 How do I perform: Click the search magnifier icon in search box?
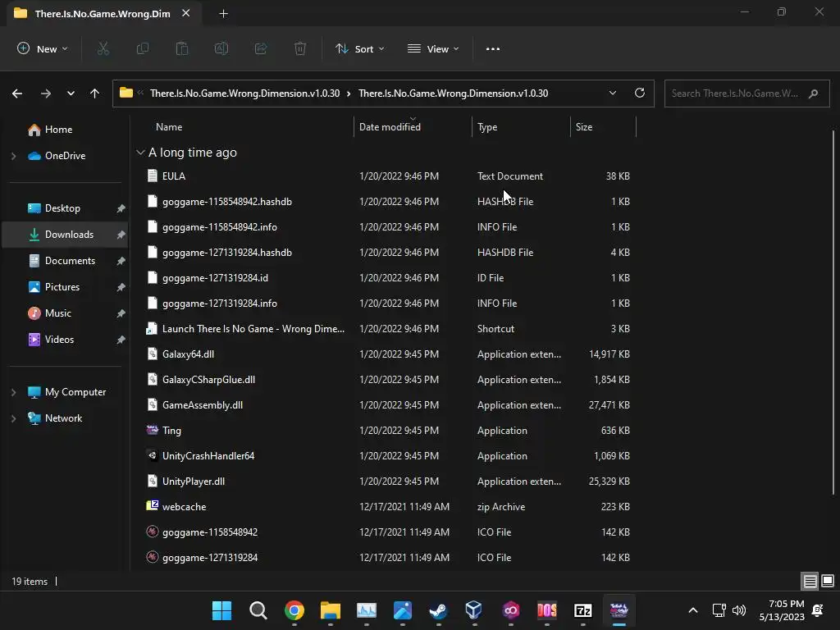coord(813,94)
